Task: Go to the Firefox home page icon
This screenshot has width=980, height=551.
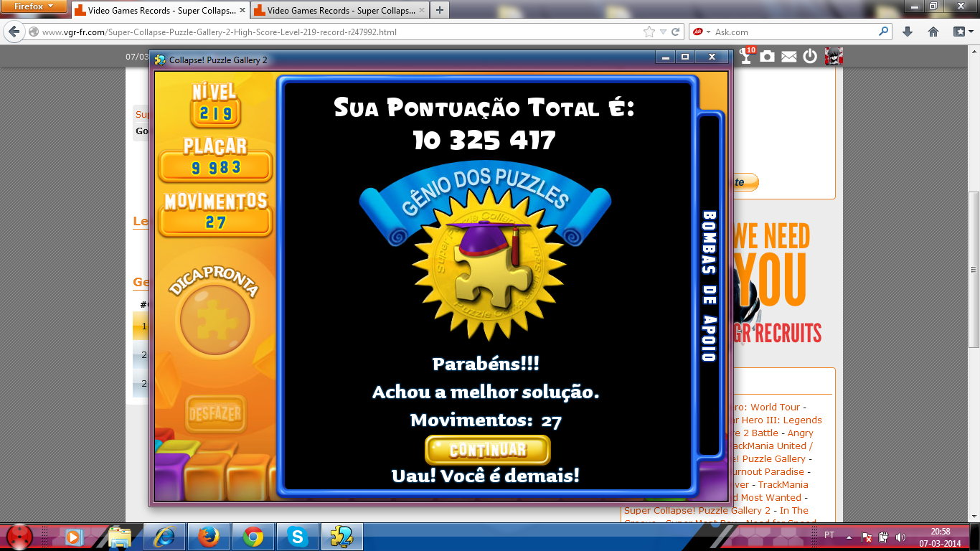Action: [x=933, y=32]
